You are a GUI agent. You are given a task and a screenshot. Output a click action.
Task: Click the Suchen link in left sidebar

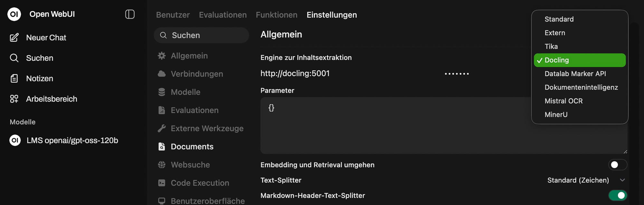tap(39, 58)
